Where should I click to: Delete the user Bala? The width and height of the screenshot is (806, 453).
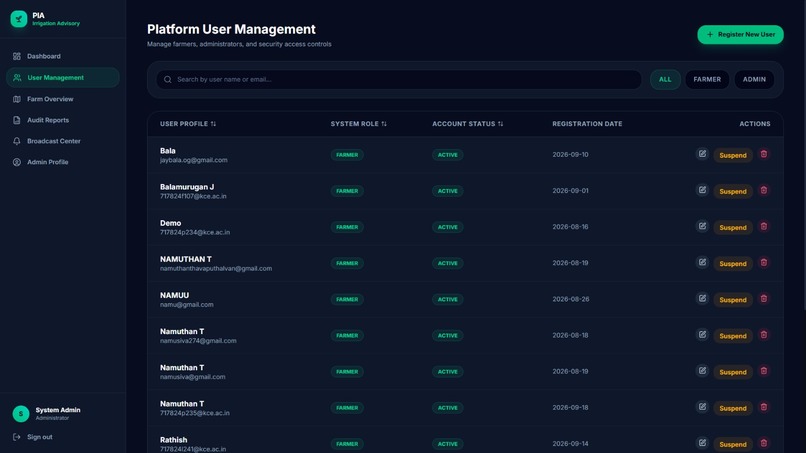(x=764, y=154)
